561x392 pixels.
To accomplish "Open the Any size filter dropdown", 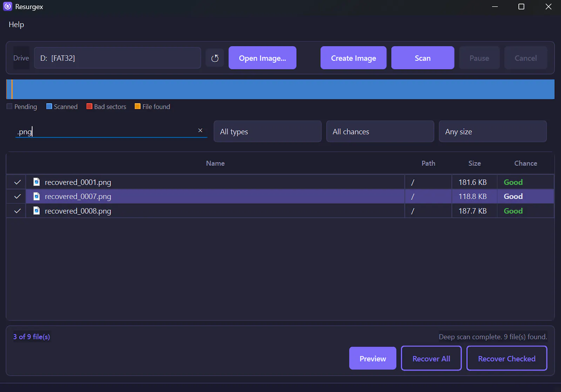I will click(493, 131).
